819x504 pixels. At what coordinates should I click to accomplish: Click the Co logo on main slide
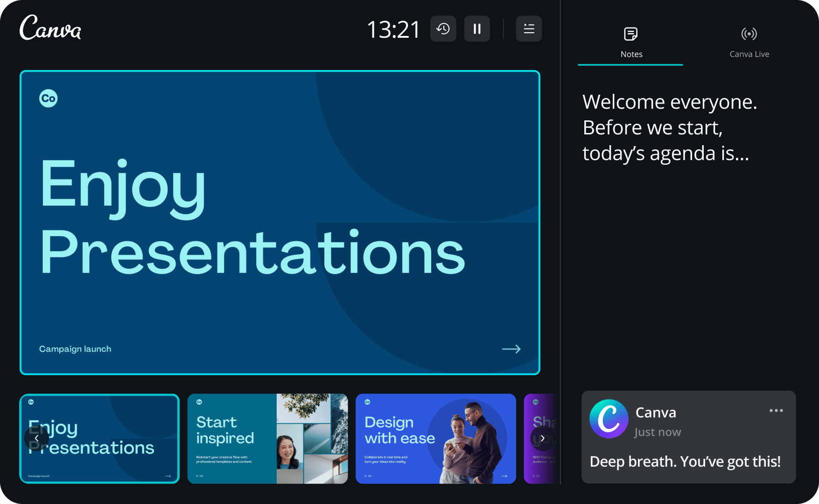[x=49, y=98]
